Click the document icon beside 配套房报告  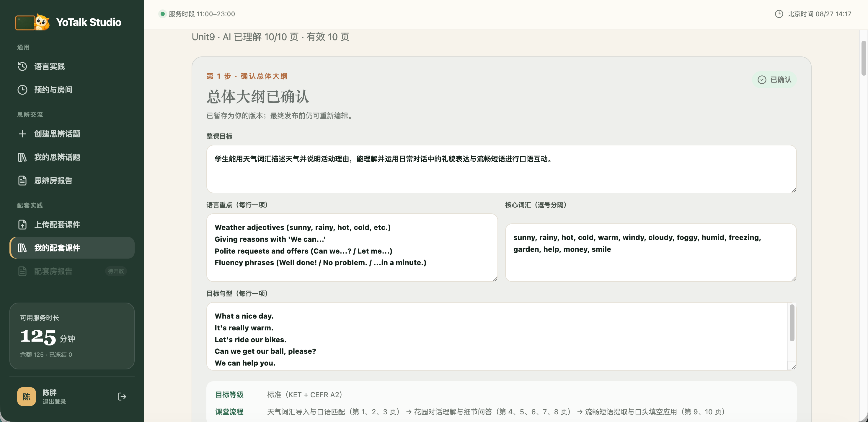click(x=22, y=271)
